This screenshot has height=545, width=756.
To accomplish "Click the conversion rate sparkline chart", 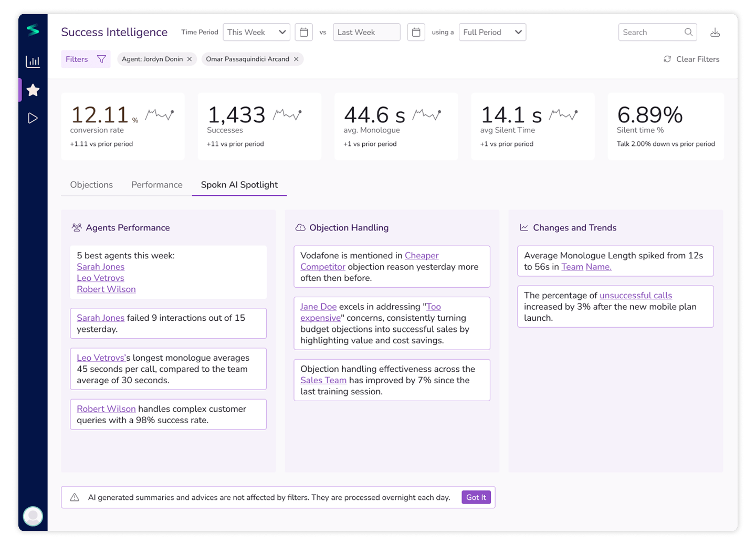I will point(160,114).
